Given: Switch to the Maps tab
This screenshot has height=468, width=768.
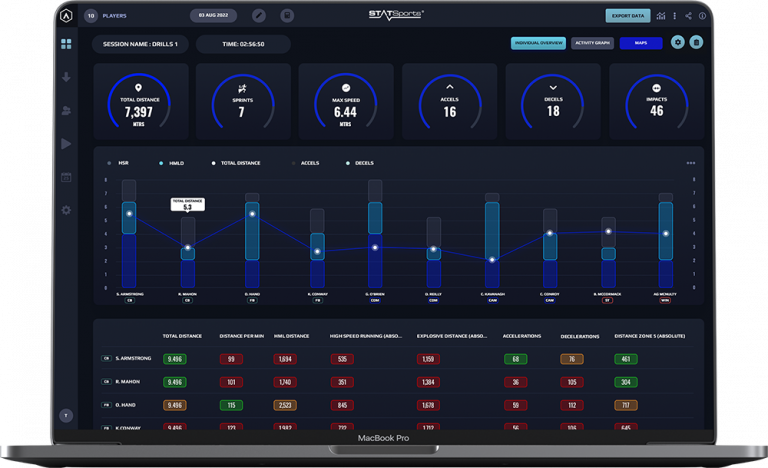Looking at the screenshot, I should click(x=641, y=43).
